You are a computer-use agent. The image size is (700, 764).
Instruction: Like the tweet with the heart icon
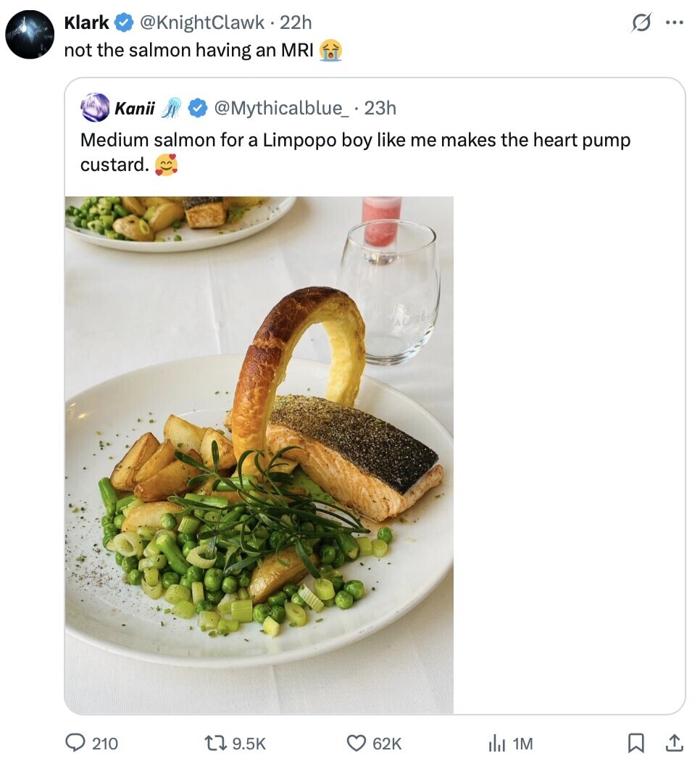tap(357, 743)
